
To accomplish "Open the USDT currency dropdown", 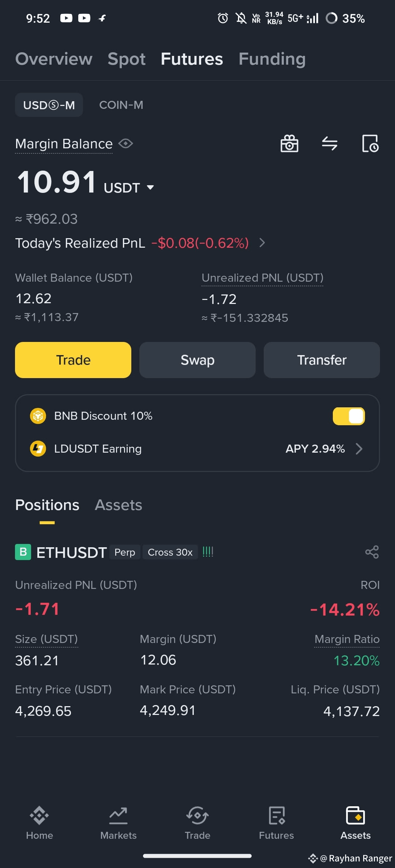I will (150, 188).
